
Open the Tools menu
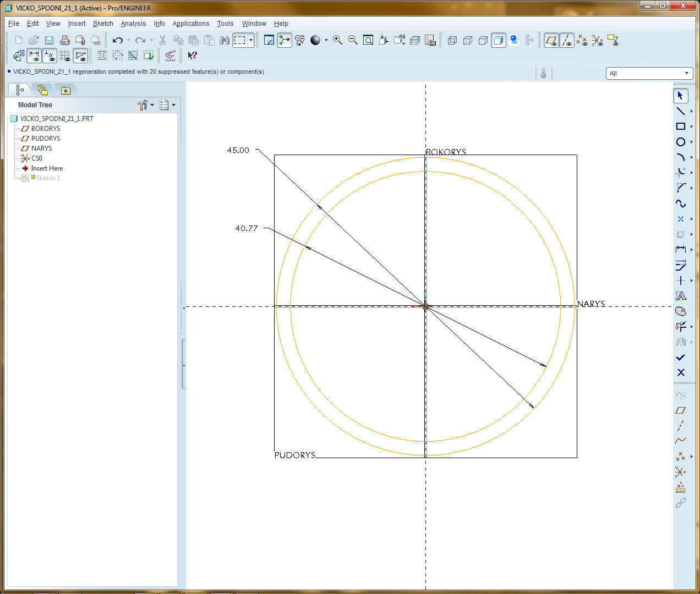(x=225, y=24)
